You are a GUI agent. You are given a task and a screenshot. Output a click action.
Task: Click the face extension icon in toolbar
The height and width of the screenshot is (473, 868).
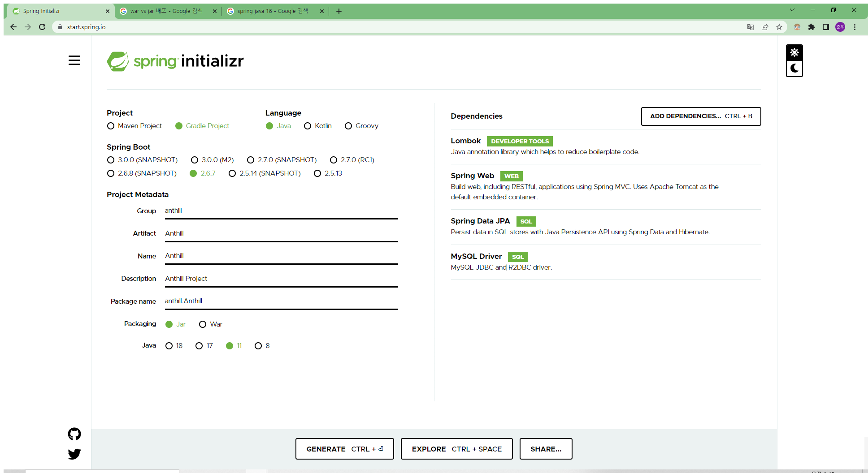click(797, 27)
